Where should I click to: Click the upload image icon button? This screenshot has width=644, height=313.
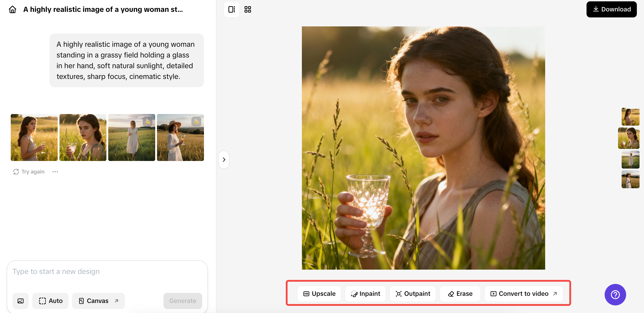(x=21, y=301)
